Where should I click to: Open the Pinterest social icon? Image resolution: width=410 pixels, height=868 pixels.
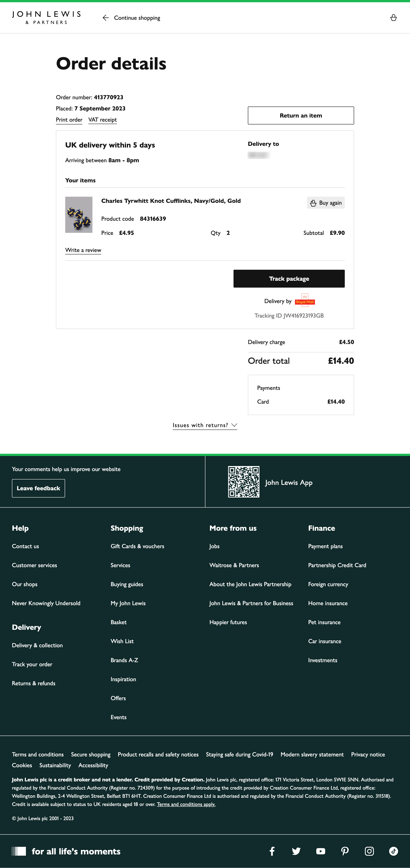[345, 851]
